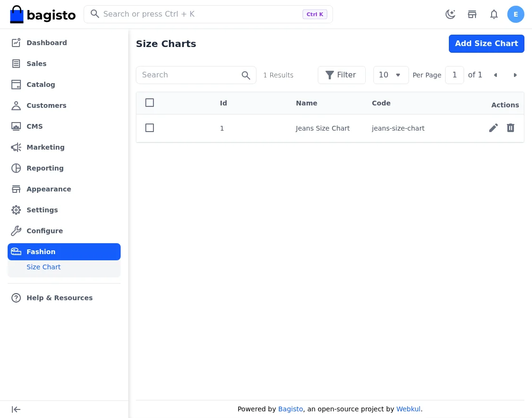532x418 pixels.
Task: Go to next page arrow
Action: pos(515,75)
